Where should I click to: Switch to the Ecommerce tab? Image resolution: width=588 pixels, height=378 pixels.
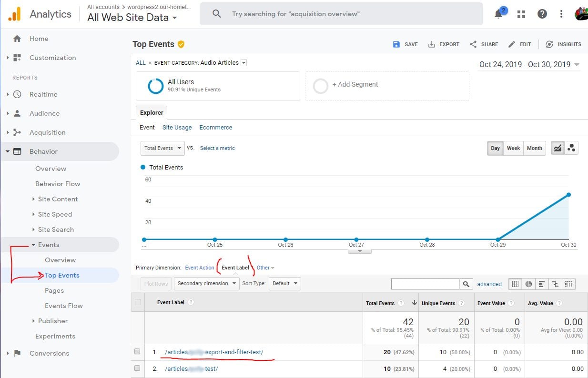216,128
